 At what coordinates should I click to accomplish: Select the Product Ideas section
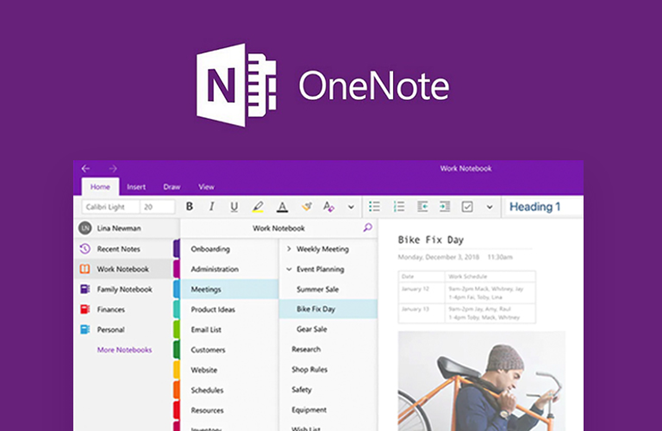[x=215, y=309]
